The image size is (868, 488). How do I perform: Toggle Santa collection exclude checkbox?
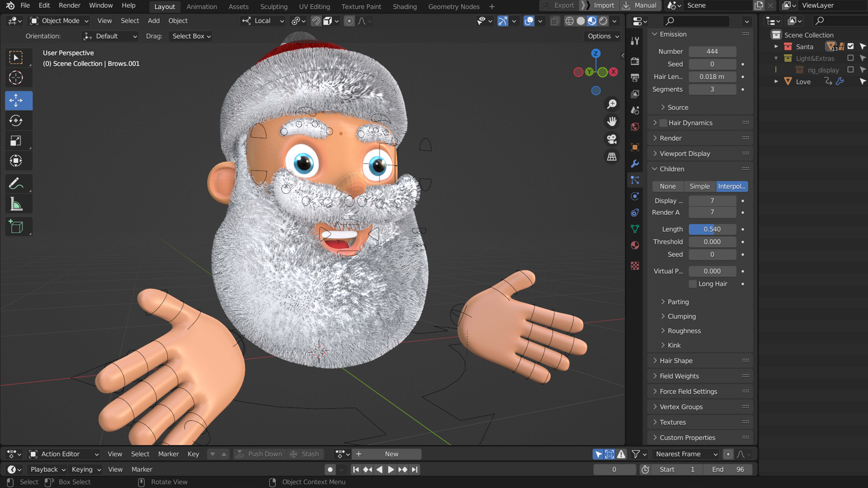850,47
